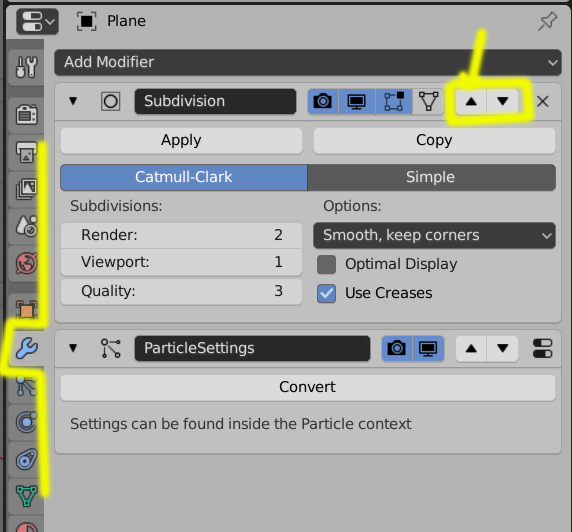Open the Add Modifier dropdown
The image size is (572, 532).
pyautogui.click(x=308, y=62)
